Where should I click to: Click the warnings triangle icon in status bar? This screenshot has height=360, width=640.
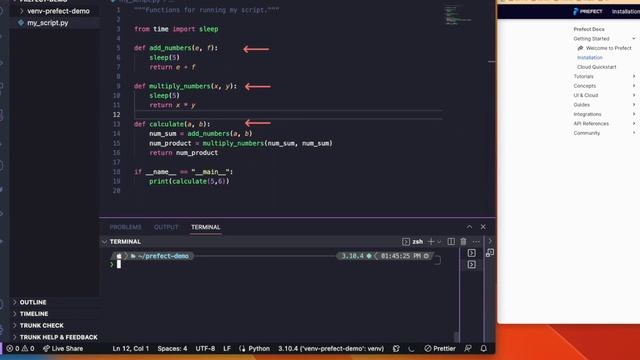tap(25, 349)
